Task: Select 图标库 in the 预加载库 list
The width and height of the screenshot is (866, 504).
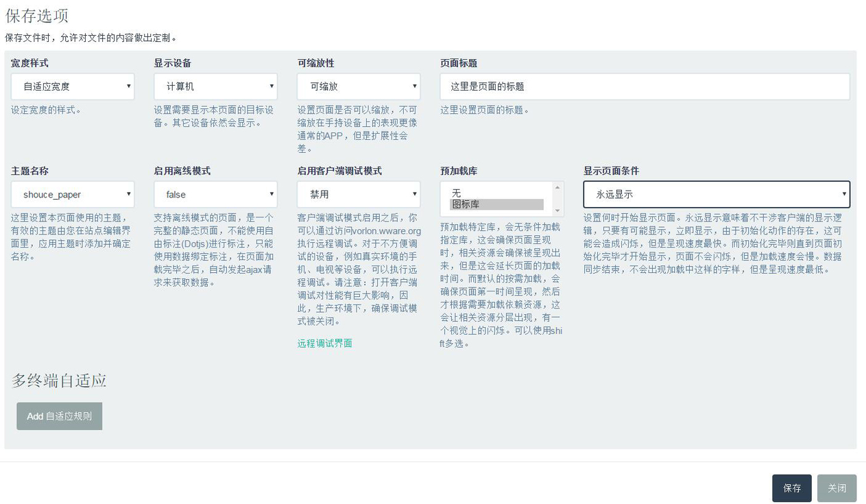Action: click(x=496, y=204)
